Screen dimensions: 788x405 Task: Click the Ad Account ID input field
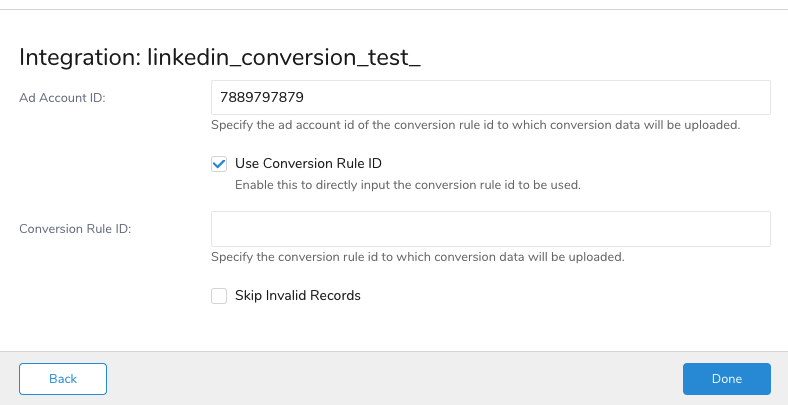coord(490,98)
